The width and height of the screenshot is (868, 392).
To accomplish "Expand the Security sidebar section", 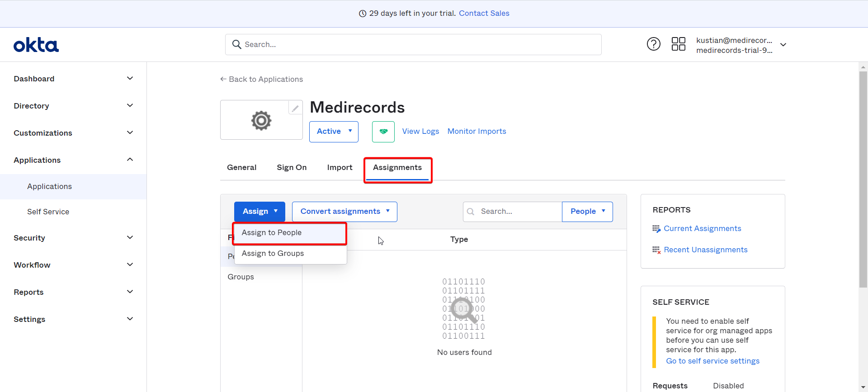I will pyautogui.click(x=73, y=238).
